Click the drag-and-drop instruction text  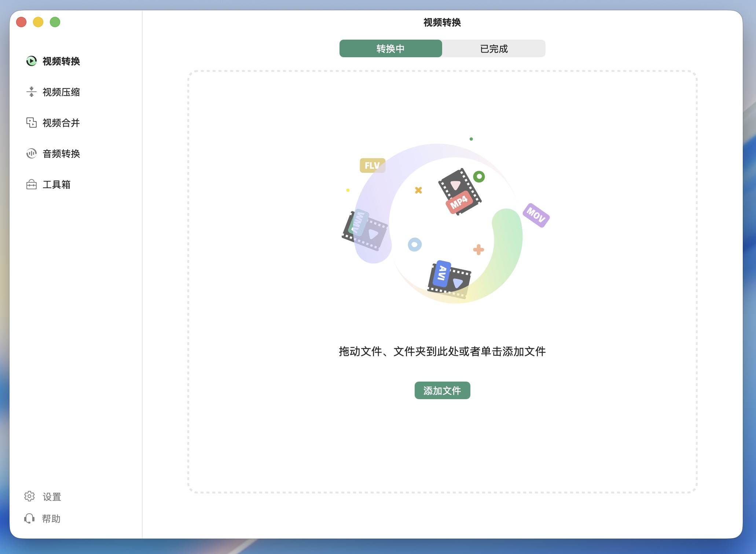(x=442, y=351)
